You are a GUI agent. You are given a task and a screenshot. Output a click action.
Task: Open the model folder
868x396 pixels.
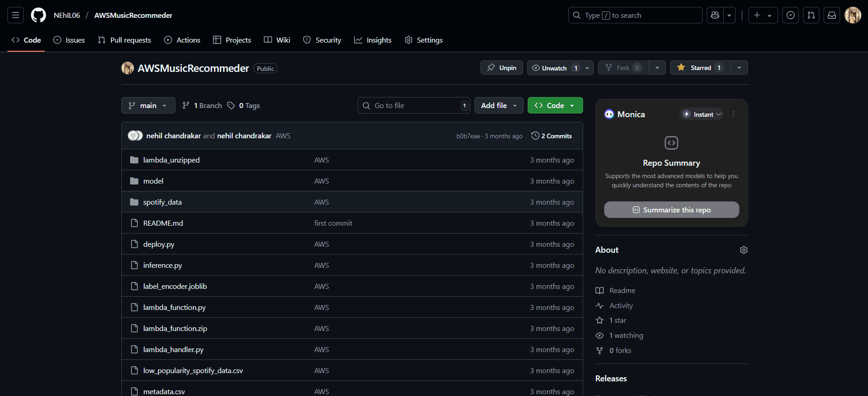coord(153,181)
